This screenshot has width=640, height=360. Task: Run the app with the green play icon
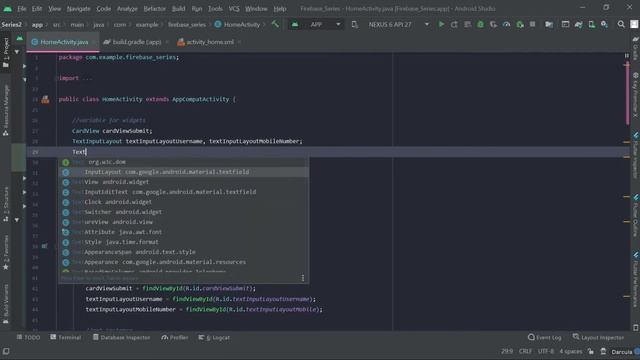pos(441,24)
